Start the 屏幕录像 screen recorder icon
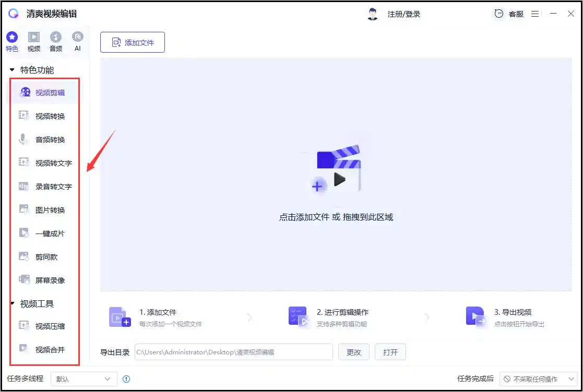 click(x=24, y=280)
